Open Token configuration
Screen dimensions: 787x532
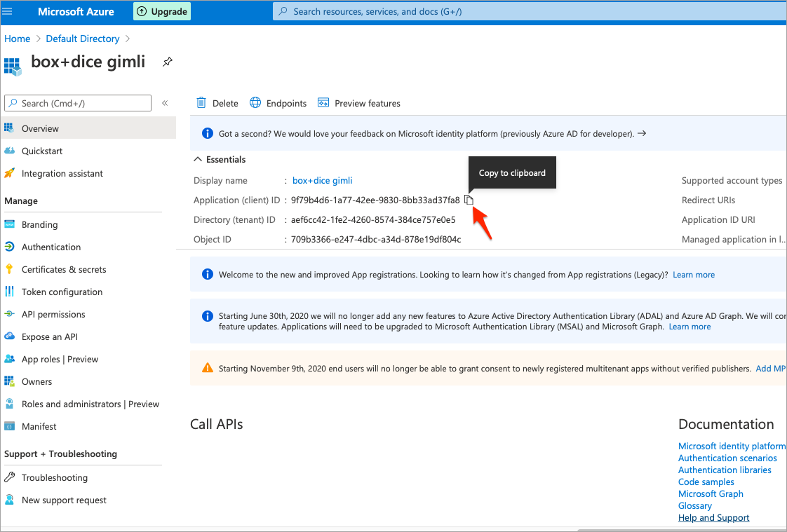[62, 292]
